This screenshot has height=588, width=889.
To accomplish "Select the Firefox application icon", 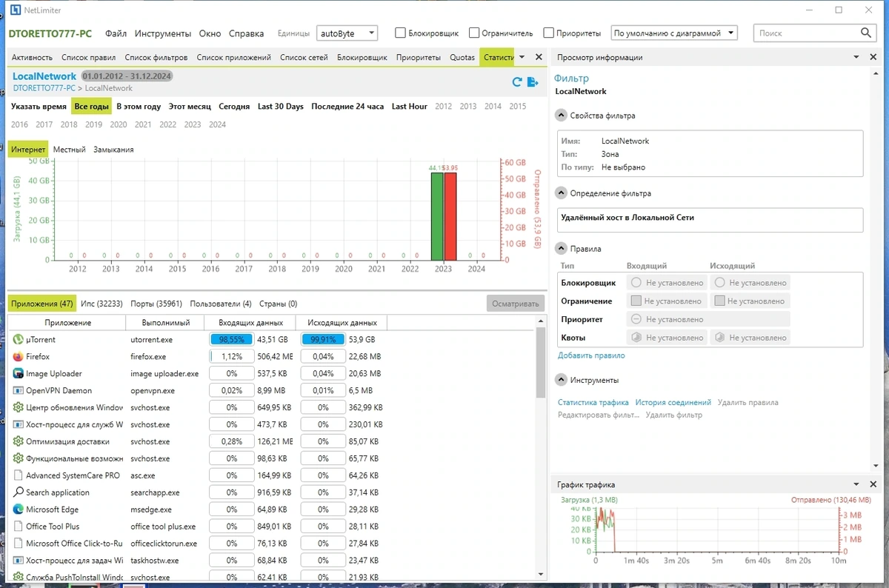I will pos(19,356).
